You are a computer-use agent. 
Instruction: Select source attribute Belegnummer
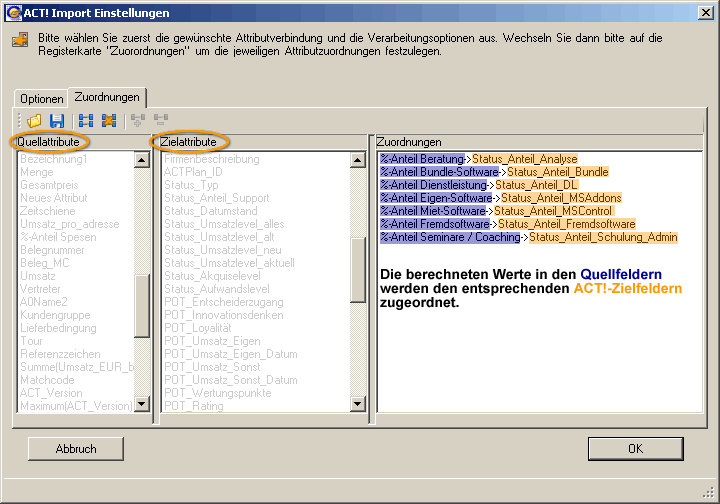pos(52,250)
